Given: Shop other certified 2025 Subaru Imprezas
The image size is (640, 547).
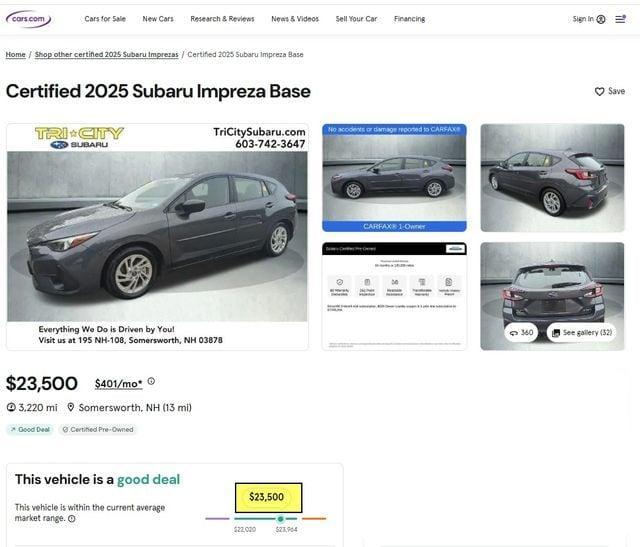Looking at the screenshot, I should click(x=107, y=54).
